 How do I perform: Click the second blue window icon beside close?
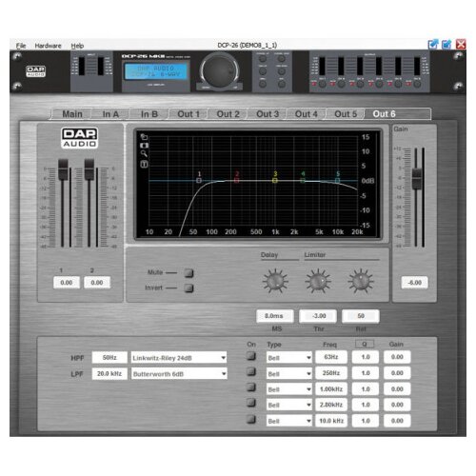click(x=446, y=45)
